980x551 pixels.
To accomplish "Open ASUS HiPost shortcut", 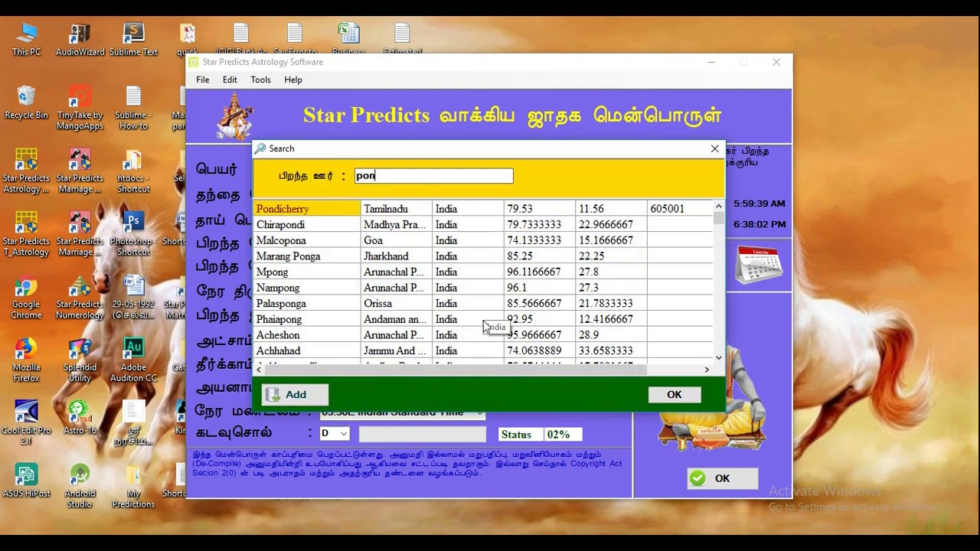I will point(26,481).
